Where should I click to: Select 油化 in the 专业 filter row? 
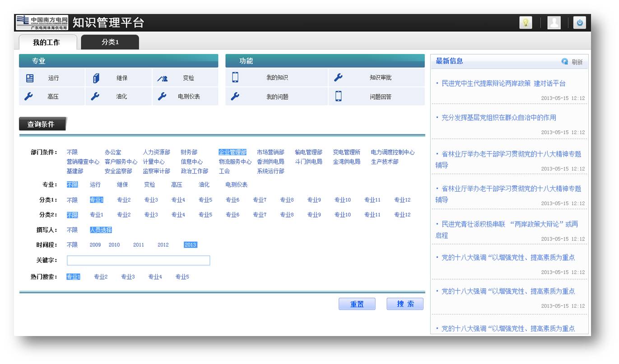pos(204,184)
